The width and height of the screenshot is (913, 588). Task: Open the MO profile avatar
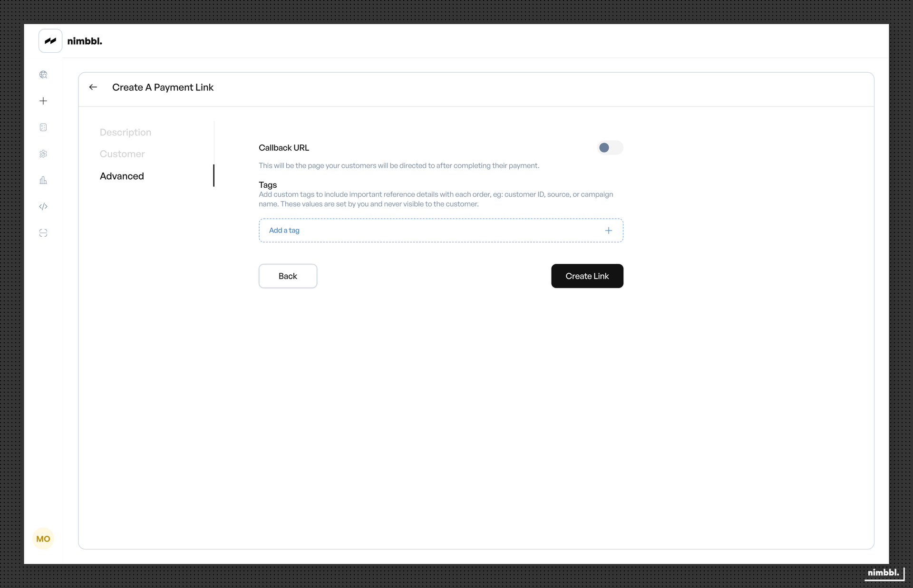click(x=43, y=539)
